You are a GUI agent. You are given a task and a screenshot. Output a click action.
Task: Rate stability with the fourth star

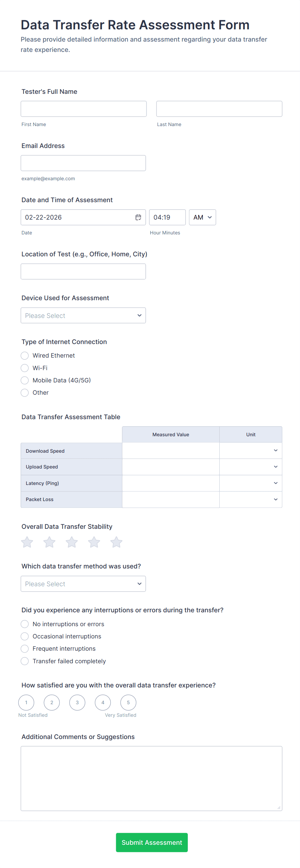[94, 542]
